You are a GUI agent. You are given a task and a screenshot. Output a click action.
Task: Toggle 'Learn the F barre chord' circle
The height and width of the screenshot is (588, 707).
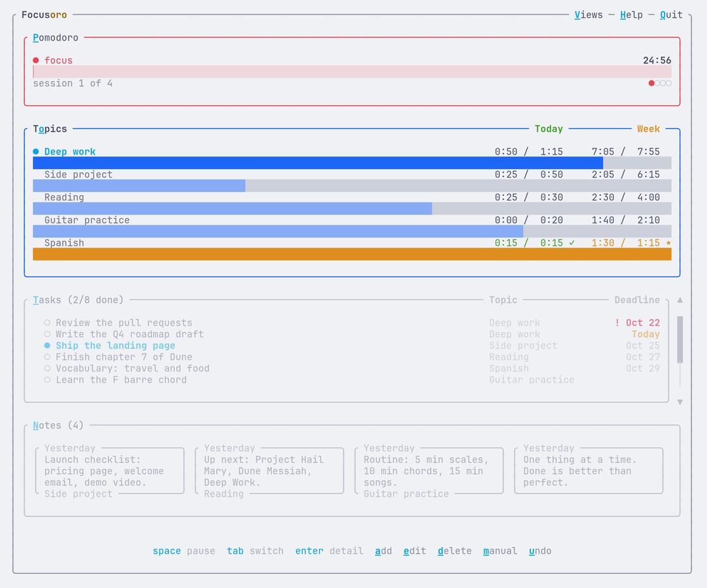(48, 380)
